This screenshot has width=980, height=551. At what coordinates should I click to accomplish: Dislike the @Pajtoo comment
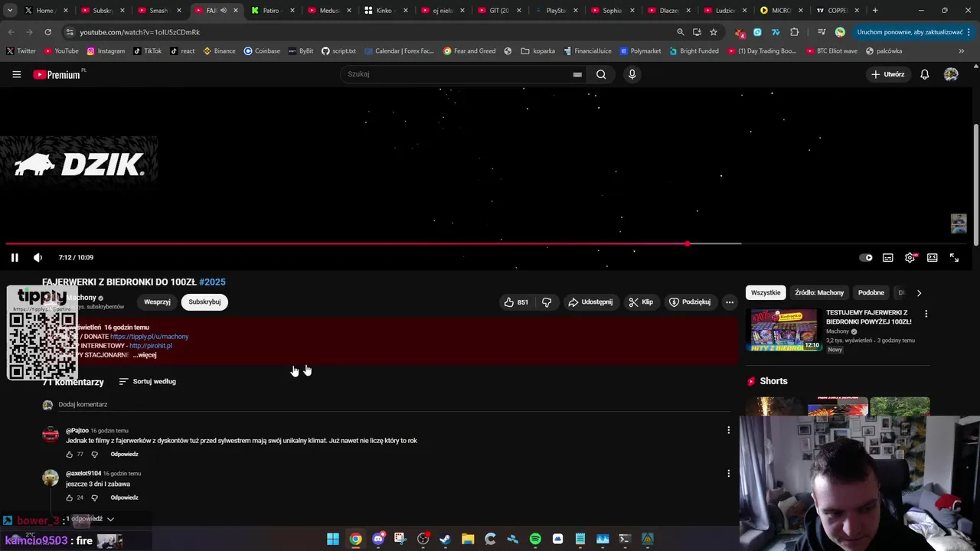coord(95,455)
